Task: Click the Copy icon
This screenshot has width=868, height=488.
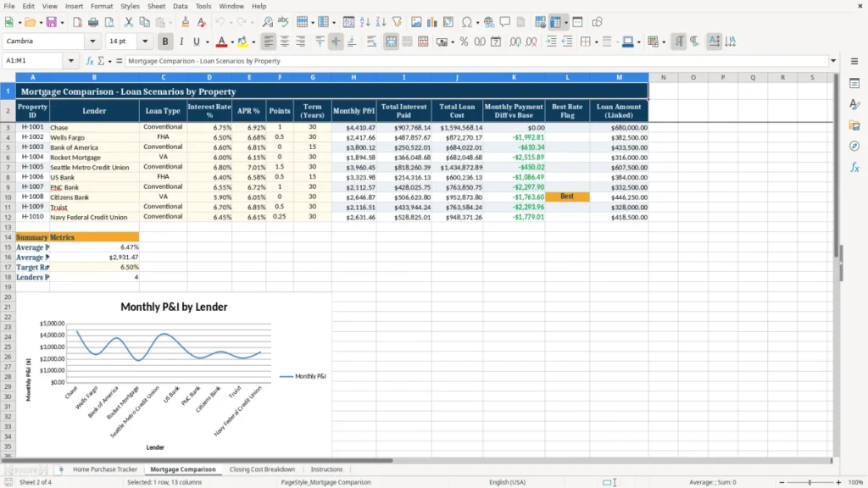Action: (144, 22)
